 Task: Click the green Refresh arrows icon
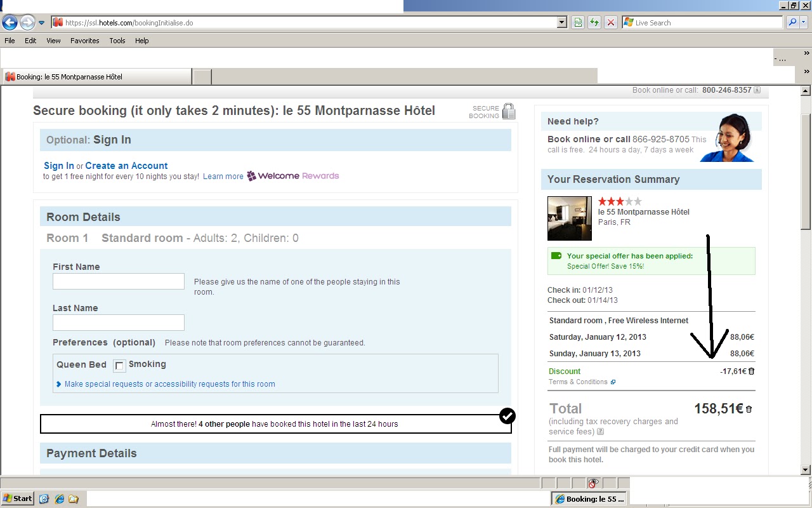(594, 22)
